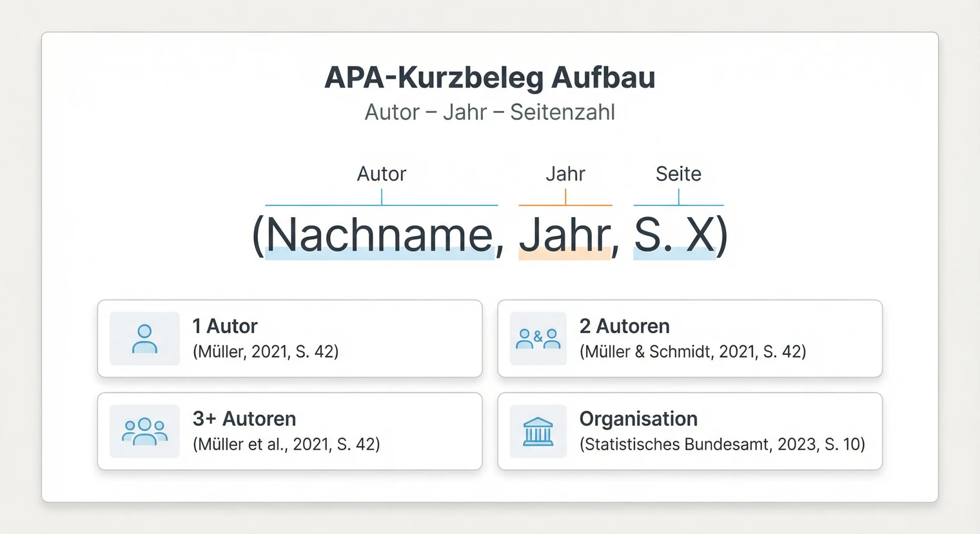Click the APA-Kurzbeleg Aufbau title
Viewport: 980px width, 534px height.
pyautogui.click(x=490, y=77)
